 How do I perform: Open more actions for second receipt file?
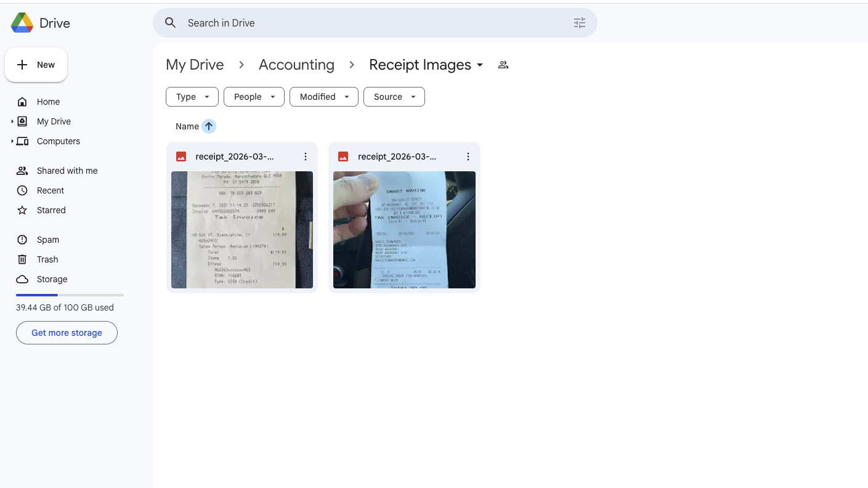pyautogui.click(x=468, y=157)
